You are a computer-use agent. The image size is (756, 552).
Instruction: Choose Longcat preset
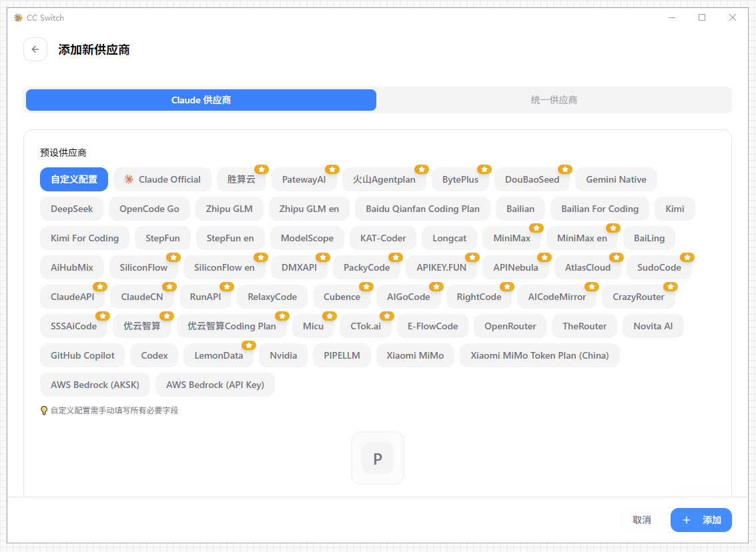click(x=449, y=238)
